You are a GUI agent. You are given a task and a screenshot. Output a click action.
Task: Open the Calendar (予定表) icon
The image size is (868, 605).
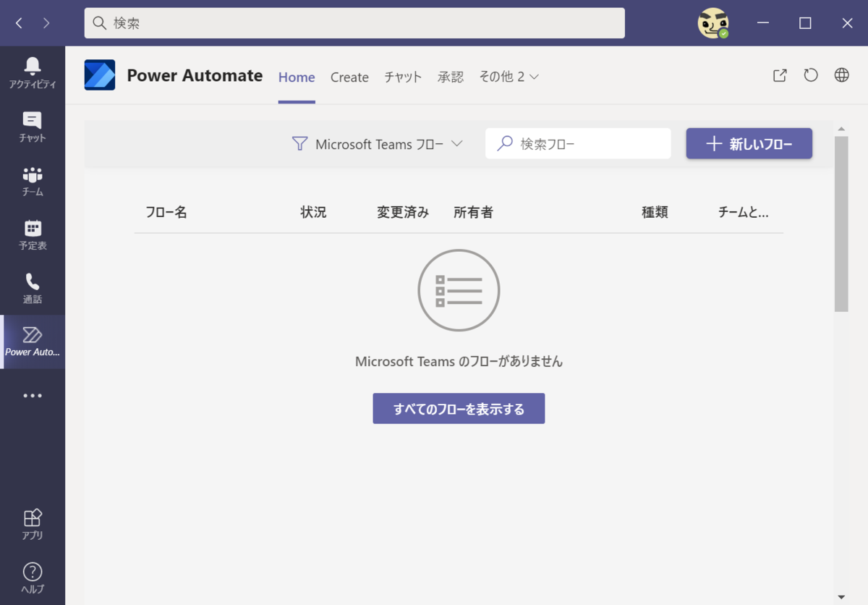[x=33, y=234]
